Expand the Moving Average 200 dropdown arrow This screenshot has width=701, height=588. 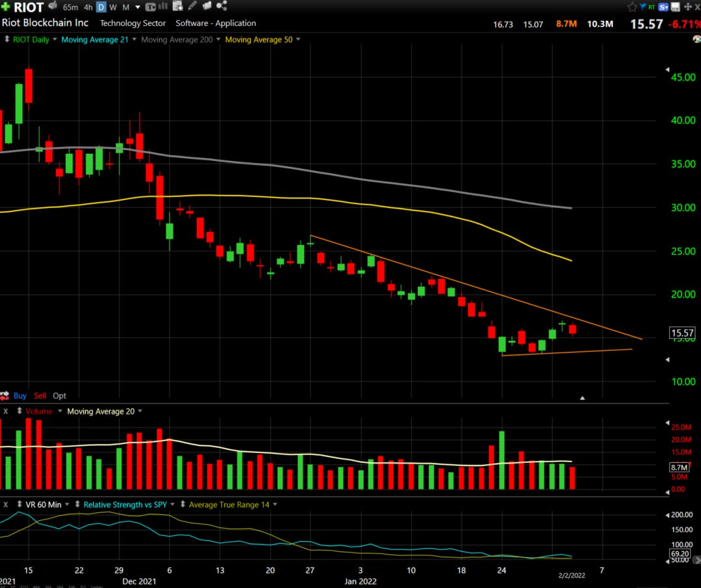218,39
